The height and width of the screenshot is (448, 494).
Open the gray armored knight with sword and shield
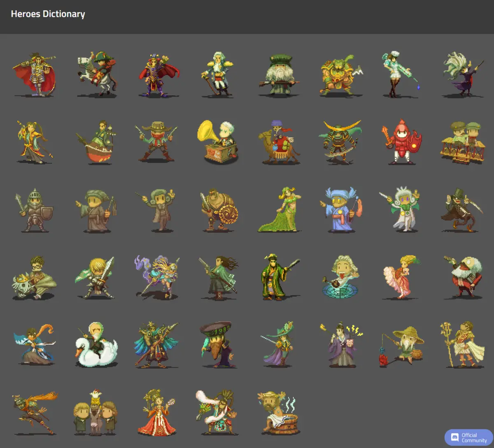[35, 209]
